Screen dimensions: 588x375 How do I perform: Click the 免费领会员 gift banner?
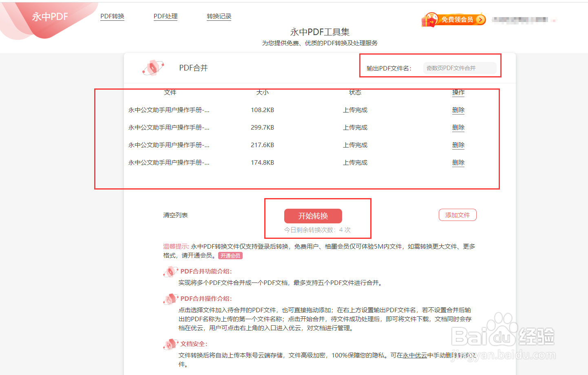pos(453,20)
